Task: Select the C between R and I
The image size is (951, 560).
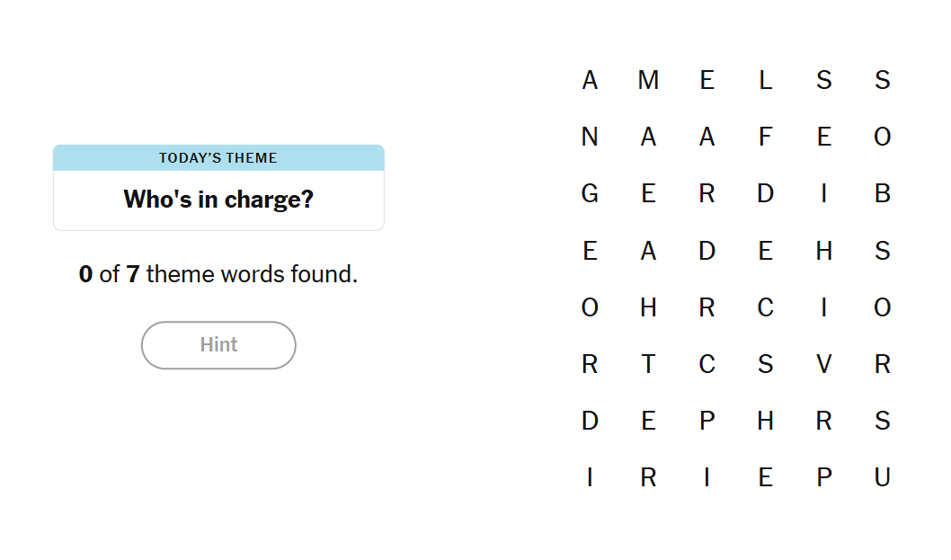Action: pos(765,307)
